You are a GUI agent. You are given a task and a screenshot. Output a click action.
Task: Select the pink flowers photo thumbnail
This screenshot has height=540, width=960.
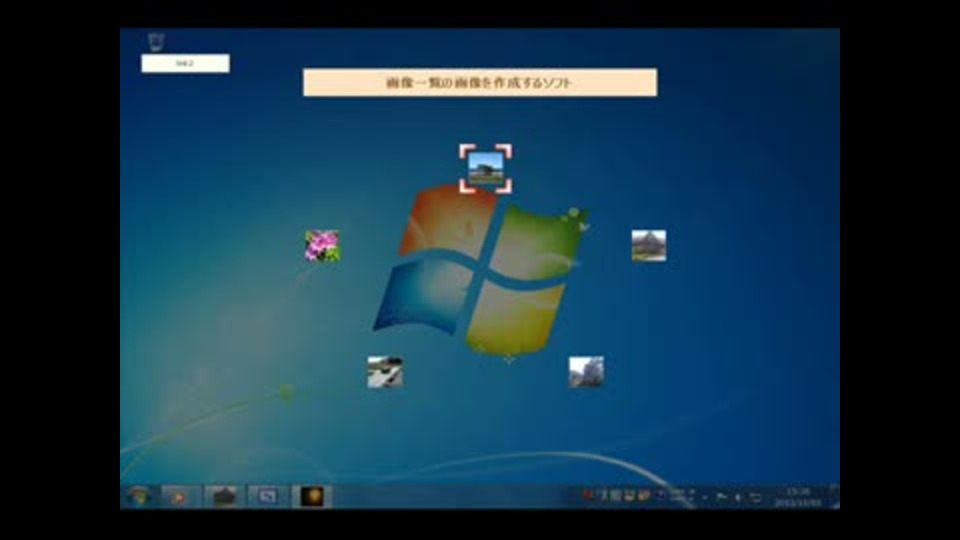click(323, 246)
